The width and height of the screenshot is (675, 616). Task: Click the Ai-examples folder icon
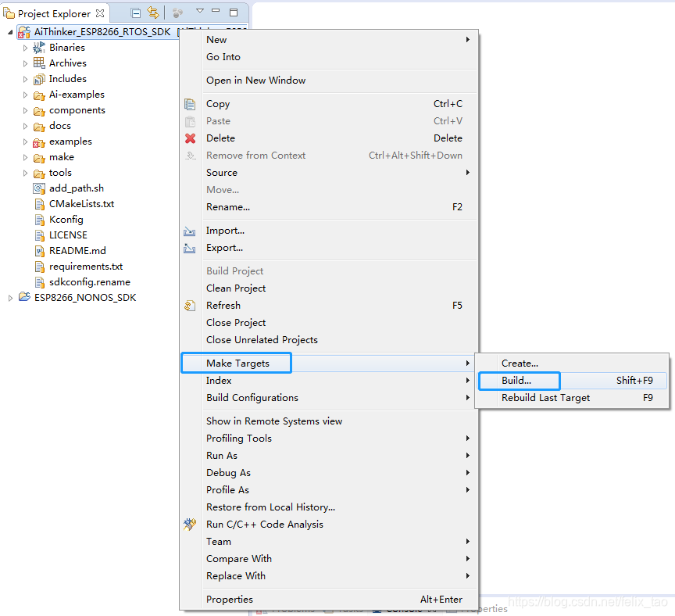coord(39,95)
